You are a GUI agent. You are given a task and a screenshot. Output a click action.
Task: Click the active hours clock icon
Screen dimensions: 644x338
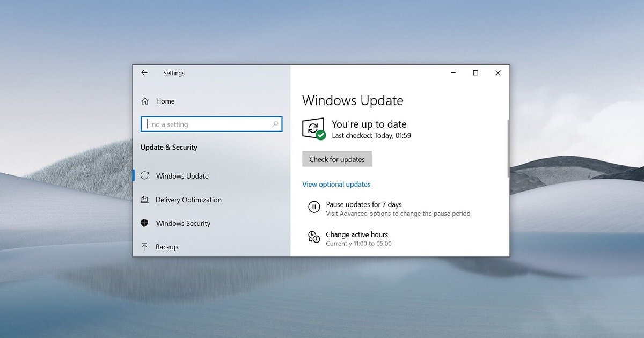314,237
